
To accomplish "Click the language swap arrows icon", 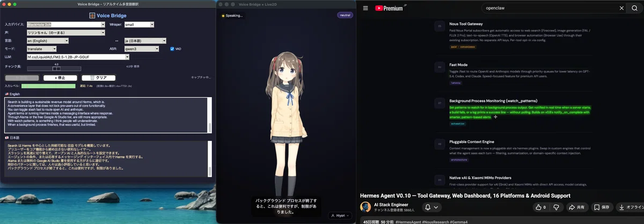I will click(x=117, y=41).
